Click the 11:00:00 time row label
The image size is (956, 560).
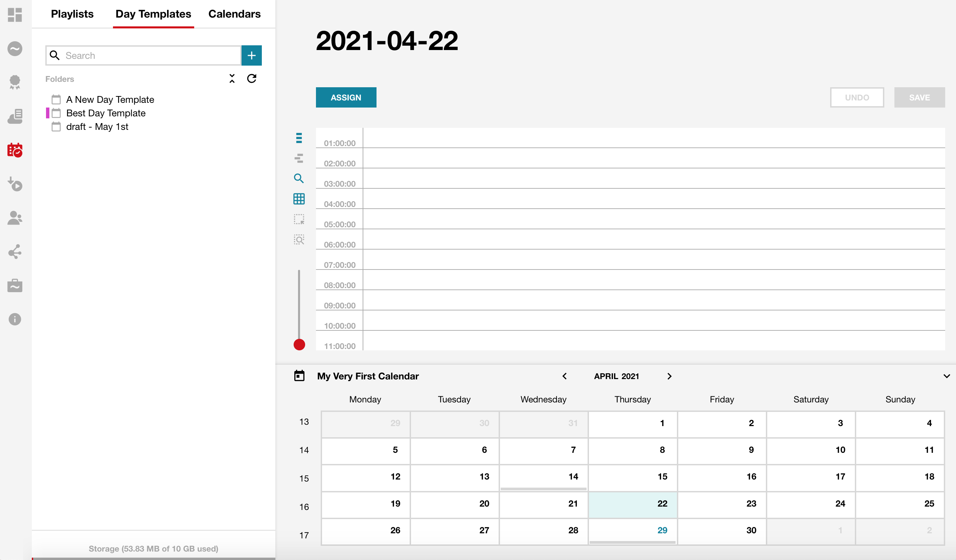point(340,346)
